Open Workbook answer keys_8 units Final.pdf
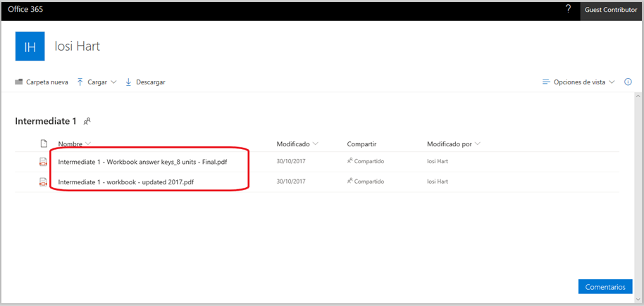The width and height of the screenshot is (644, 306). pos(143,162)
